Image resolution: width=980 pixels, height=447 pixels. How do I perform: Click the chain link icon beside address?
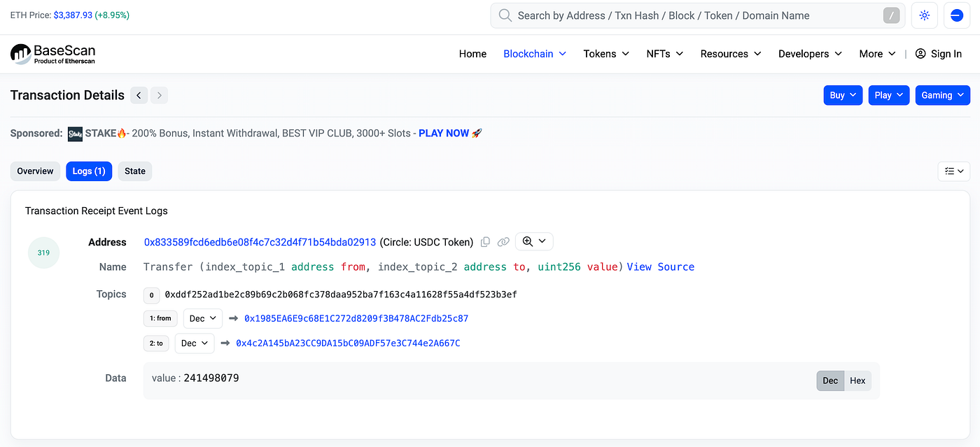(503, 242)
